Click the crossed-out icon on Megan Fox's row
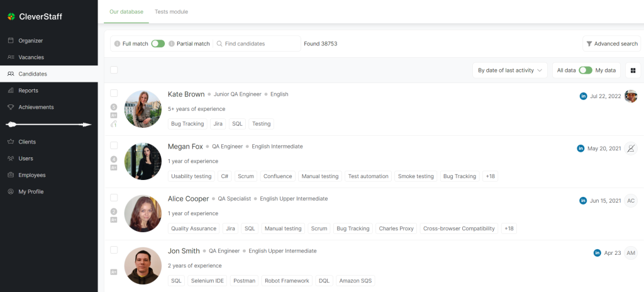This screenshot has height=292, width=644. (x=631, y=149)
